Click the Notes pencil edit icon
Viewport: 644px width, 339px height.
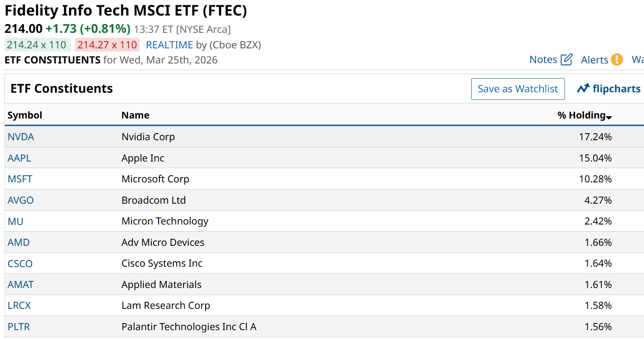pos(566,59)
